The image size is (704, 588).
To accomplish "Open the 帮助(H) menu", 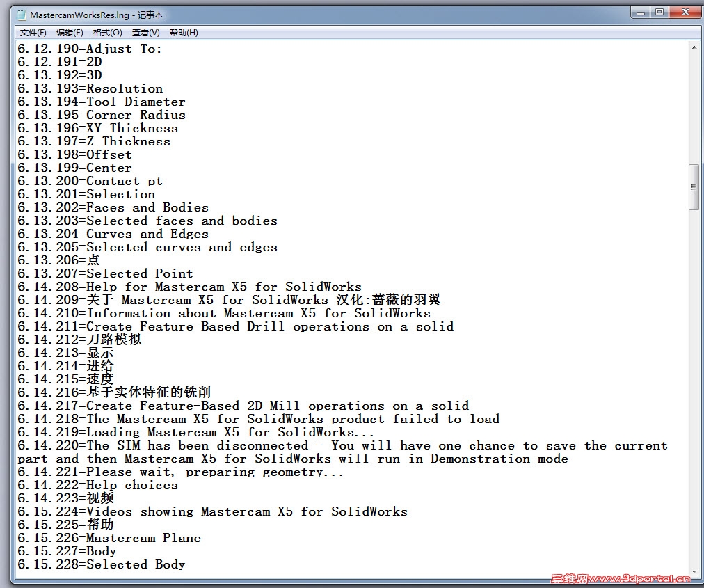I will point(184,33).
